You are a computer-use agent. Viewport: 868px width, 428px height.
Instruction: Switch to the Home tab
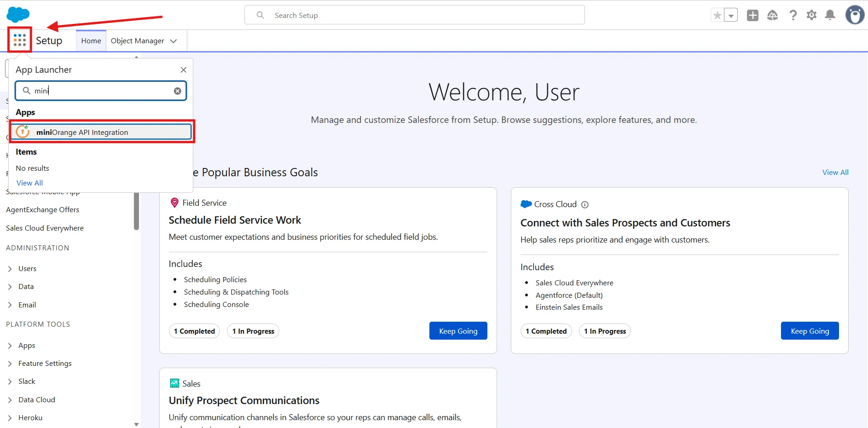91,40
